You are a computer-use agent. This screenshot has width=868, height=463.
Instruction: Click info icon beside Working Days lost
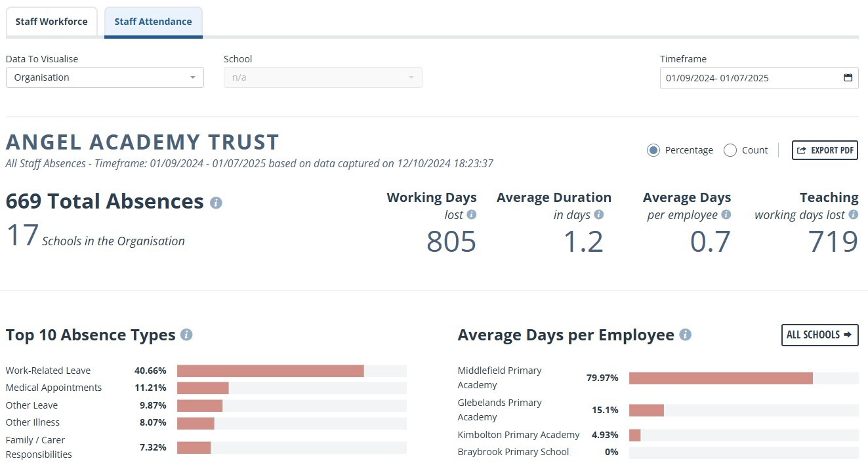tap(471, 215)
